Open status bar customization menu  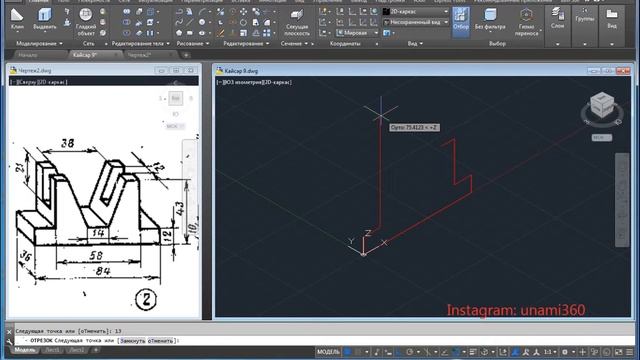click(x=630, y=351)
